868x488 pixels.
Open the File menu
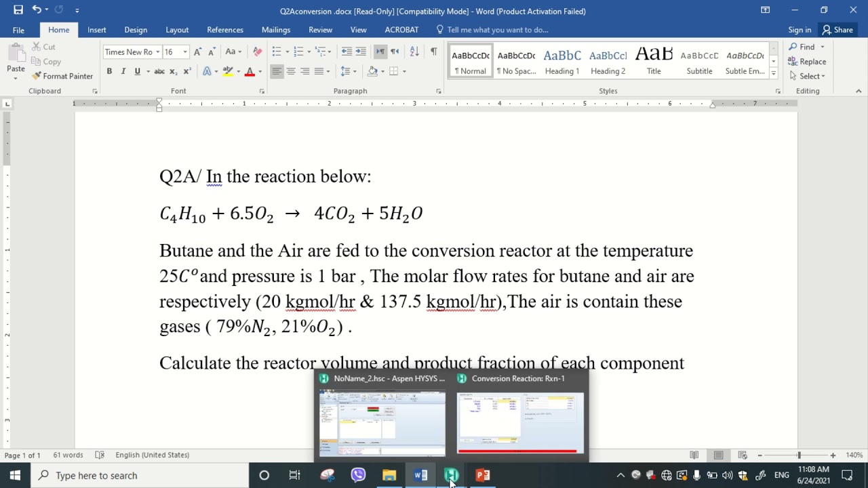click(x=18, y=30)
